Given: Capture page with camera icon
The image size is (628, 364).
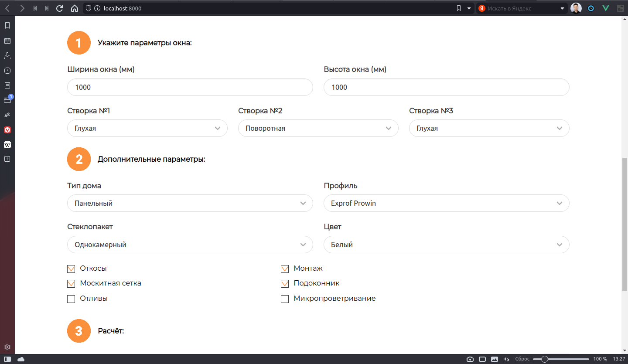Looking at the screenshot, I should point(470,359).
